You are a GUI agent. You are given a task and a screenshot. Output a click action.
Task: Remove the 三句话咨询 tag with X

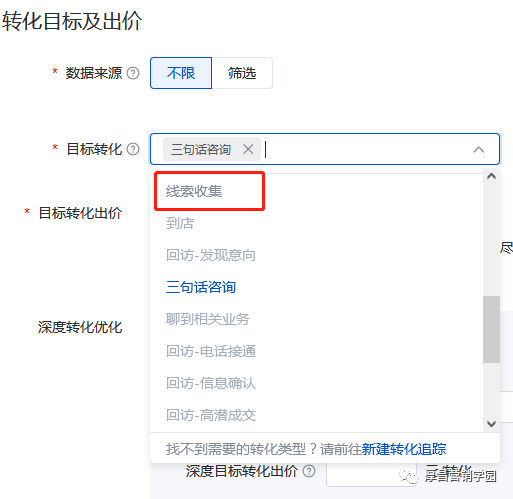248,149
